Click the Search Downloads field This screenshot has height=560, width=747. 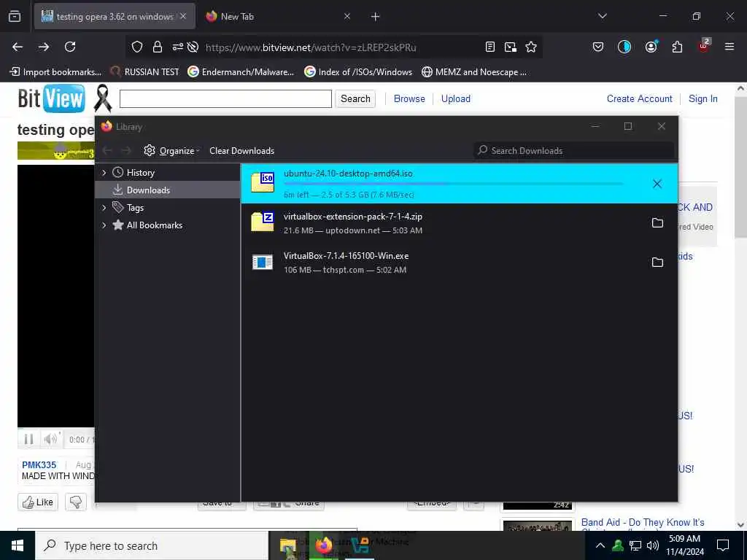click(x=573, y=150)
